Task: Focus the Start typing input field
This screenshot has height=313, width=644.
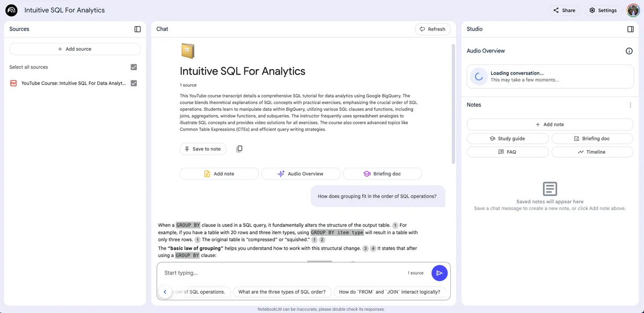Action: click(282, 273)
